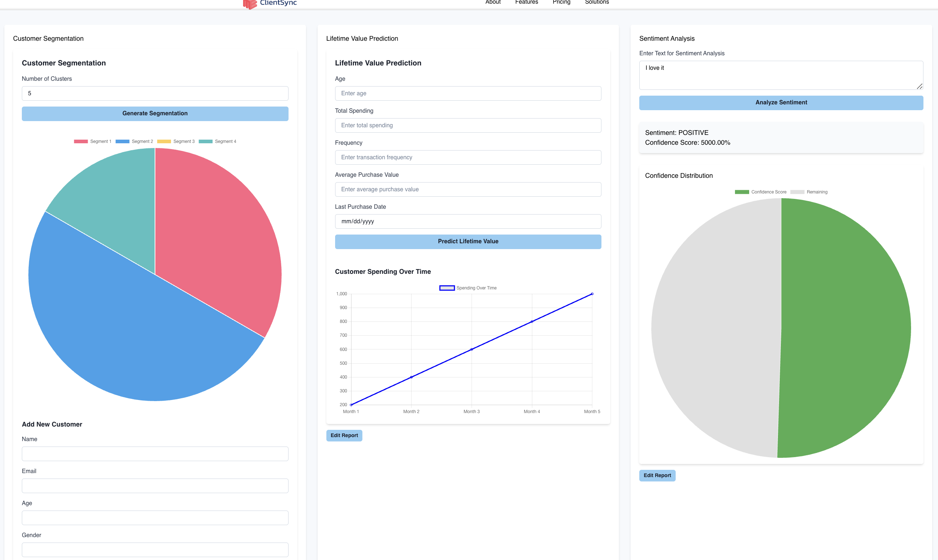Viewport: 938px width, 560px height.
Task: Open the Last Purchase Date picker field
Action: (x=468, y=221)
